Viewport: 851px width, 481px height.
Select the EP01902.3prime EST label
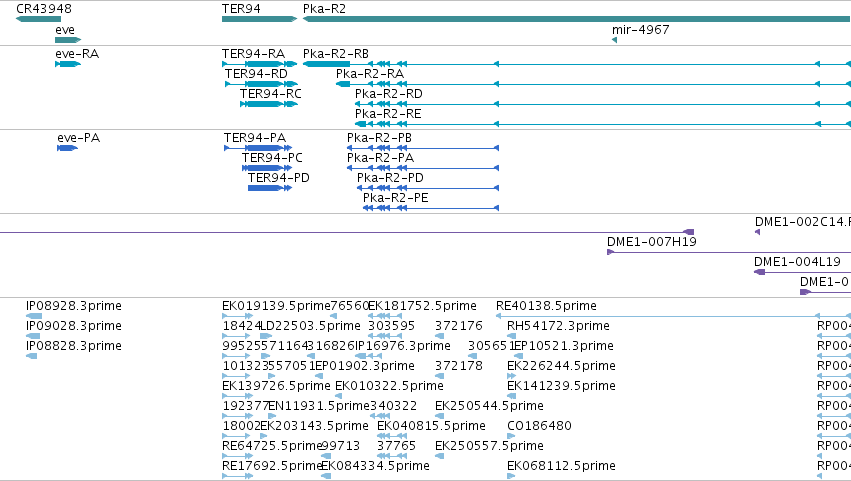tap(365, 366)
